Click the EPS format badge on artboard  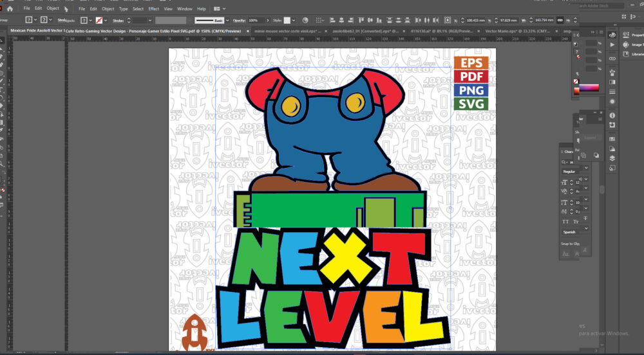pos(471,63)
